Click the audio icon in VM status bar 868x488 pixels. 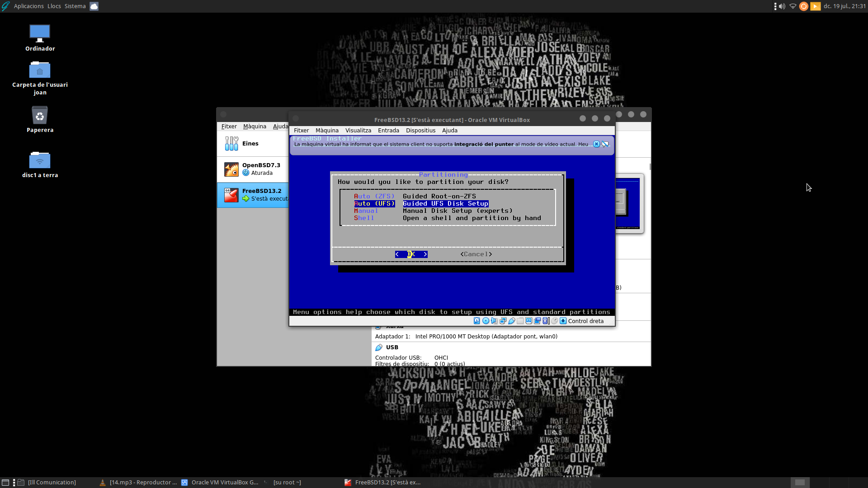[x=494, y=321]
